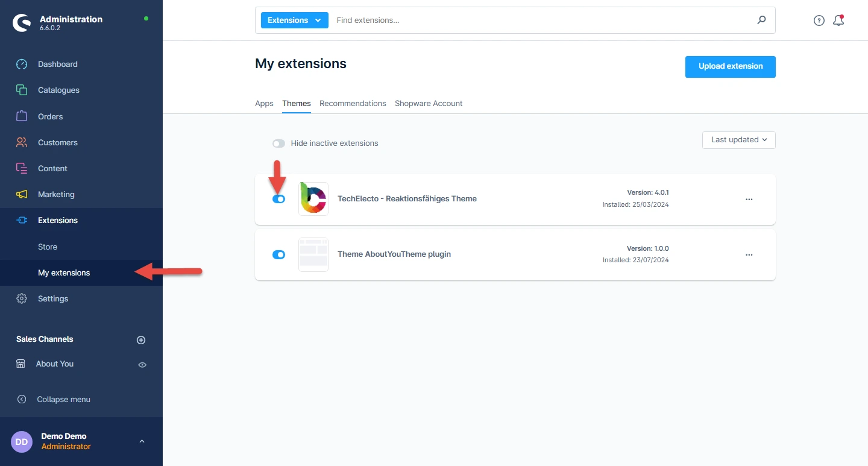Image resolution: width=868 pixels, height=466 pixels.
Task: Deactivate the TechElecto theme toggle
Action: 278,199
